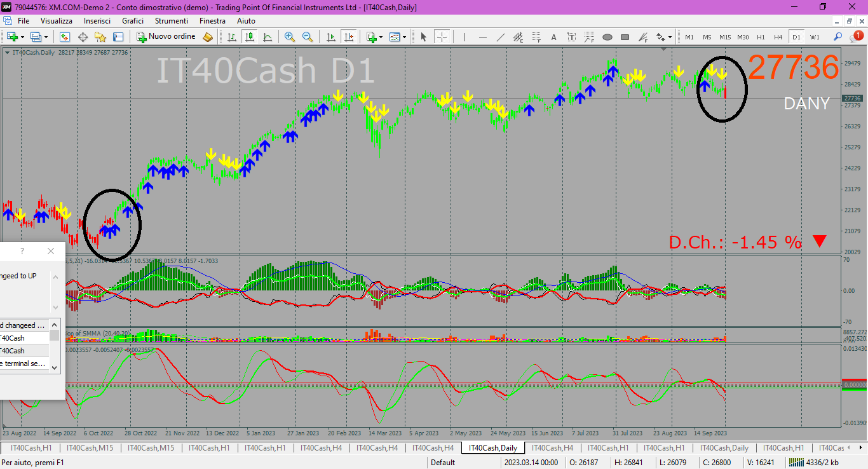Close the alert dialog with X
This screenshot has width=868, height=469.
tap(51, 252)
